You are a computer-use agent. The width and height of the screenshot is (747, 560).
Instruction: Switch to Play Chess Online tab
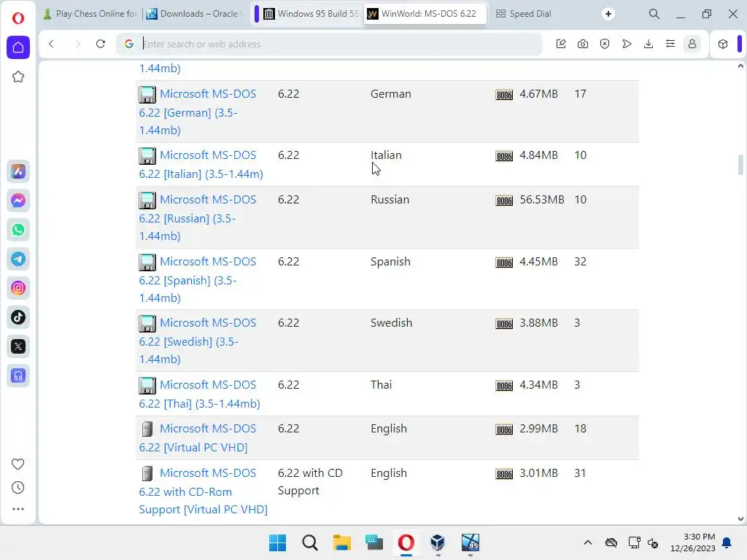90,14
